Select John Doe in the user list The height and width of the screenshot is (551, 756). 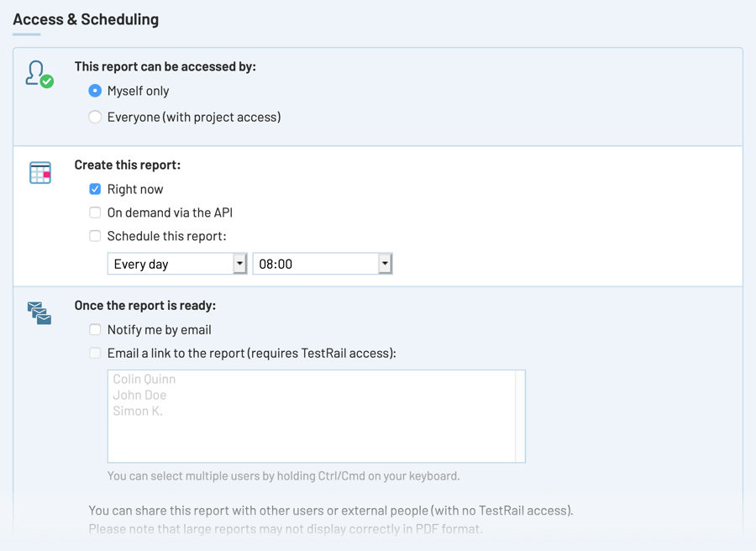coord(139,395)
